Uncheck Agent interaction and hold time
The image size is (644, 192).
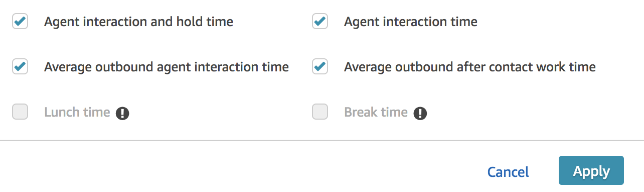tap(20, 22)
